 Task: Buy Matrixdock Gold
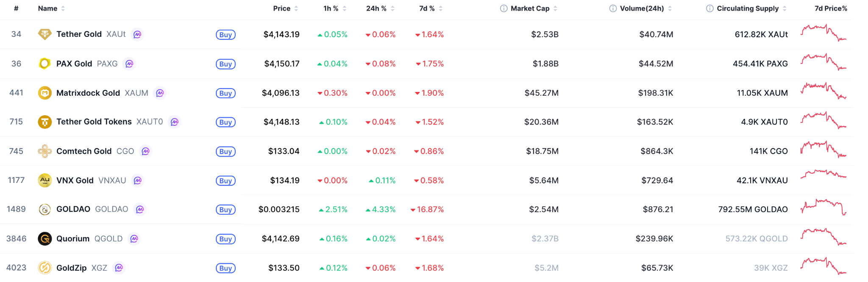point(225,93)
